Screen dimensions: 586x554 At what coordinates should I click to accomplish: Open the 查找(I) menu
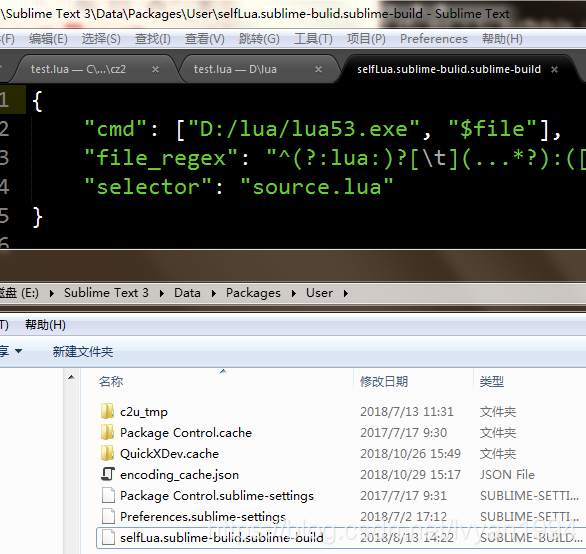[x=152, y=39]
